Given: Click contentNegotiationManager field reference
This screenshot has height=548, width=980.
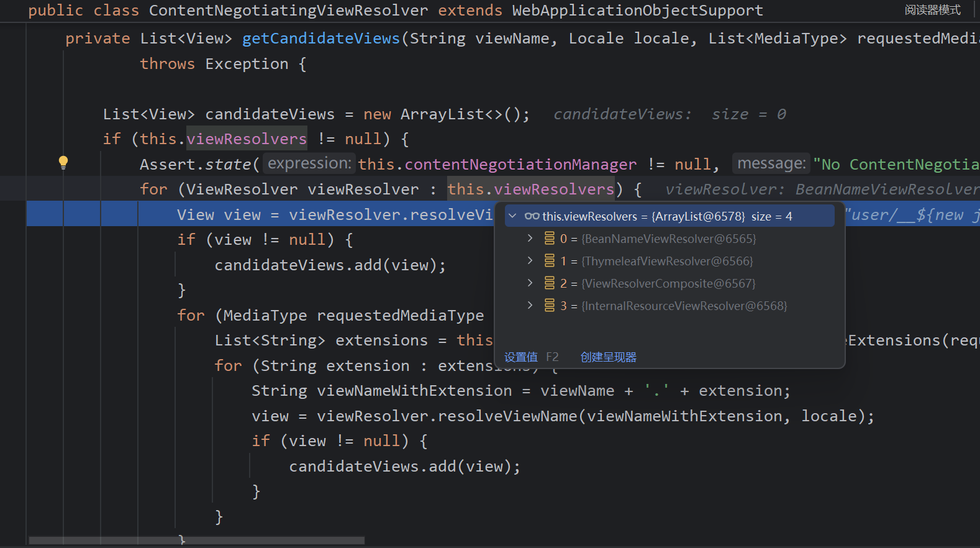Looking at the screenshot, I should click(520, 165).
